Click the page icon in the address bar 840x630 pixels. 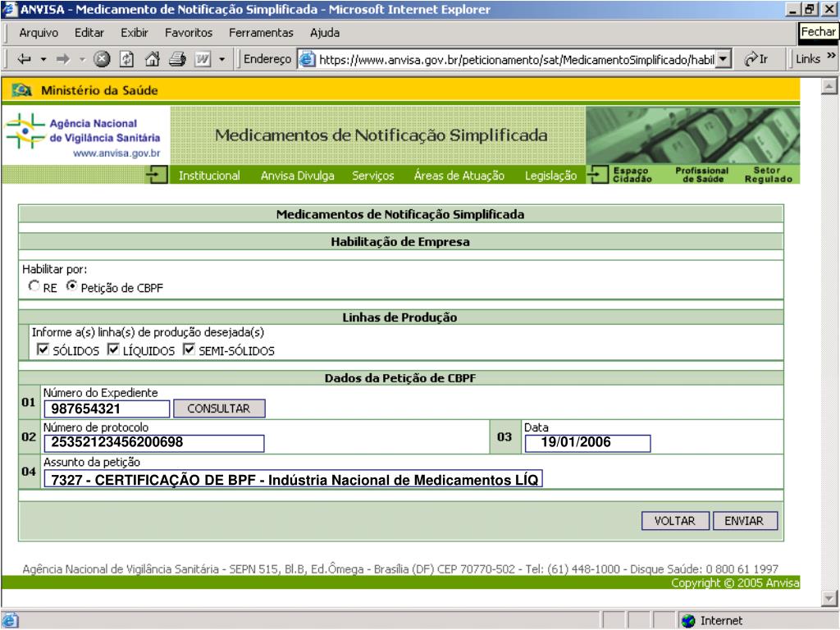click(307, 59)
